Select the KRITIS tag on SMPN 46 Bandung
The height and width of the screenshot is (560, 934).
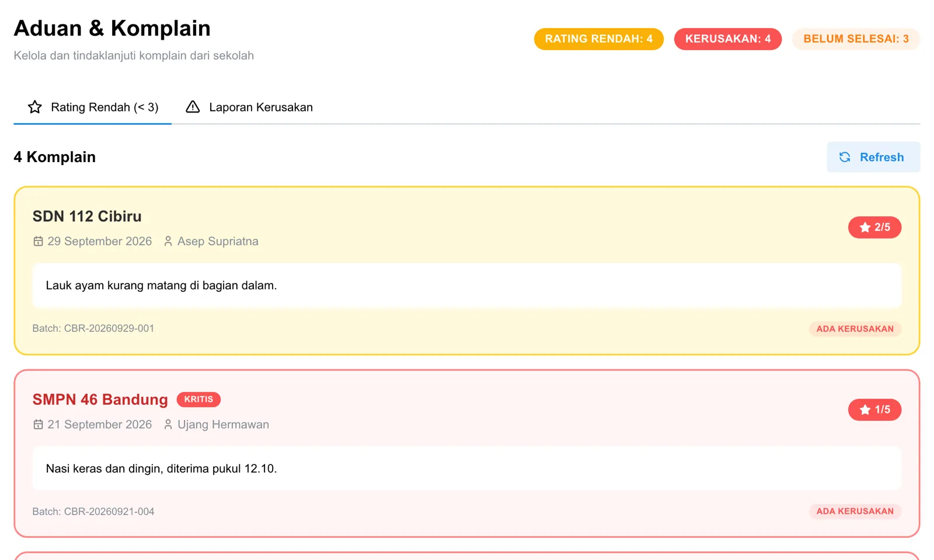198,399
